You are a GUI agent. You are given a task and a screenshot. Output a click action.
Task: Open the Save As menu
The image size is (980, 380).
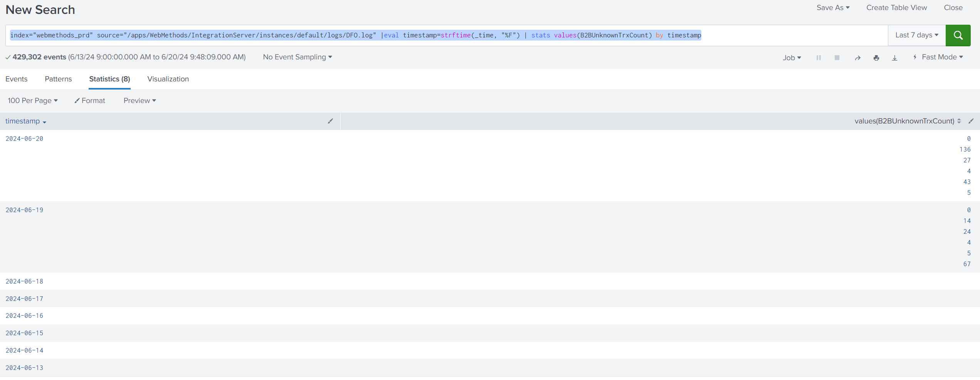(x=832, y=7)
